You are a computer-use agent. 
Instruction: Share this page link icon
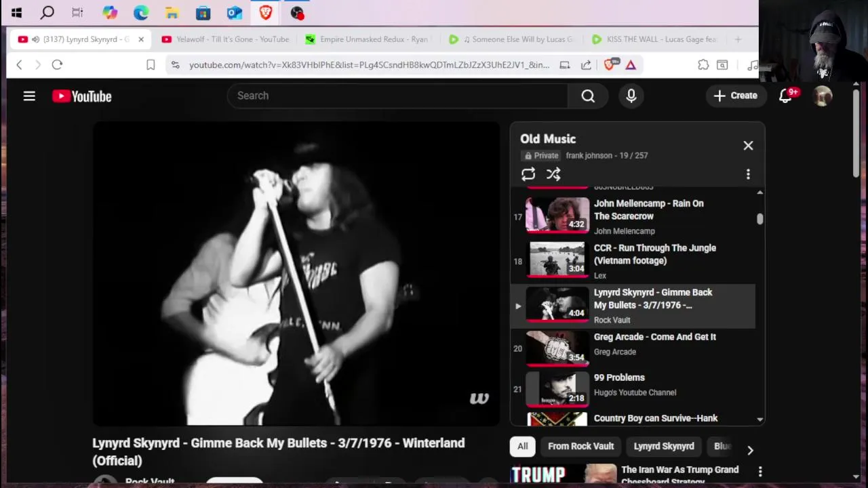(586, 65)
